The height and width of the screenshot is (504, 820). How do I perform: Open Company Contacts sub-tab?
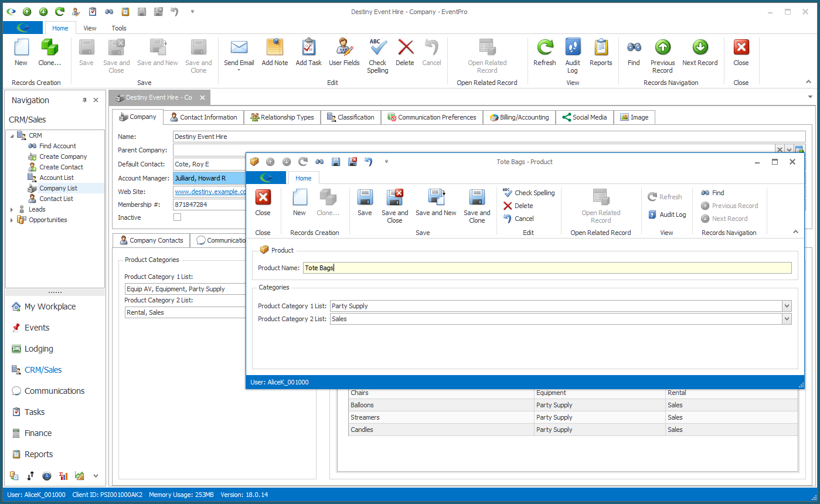[151, 240]
